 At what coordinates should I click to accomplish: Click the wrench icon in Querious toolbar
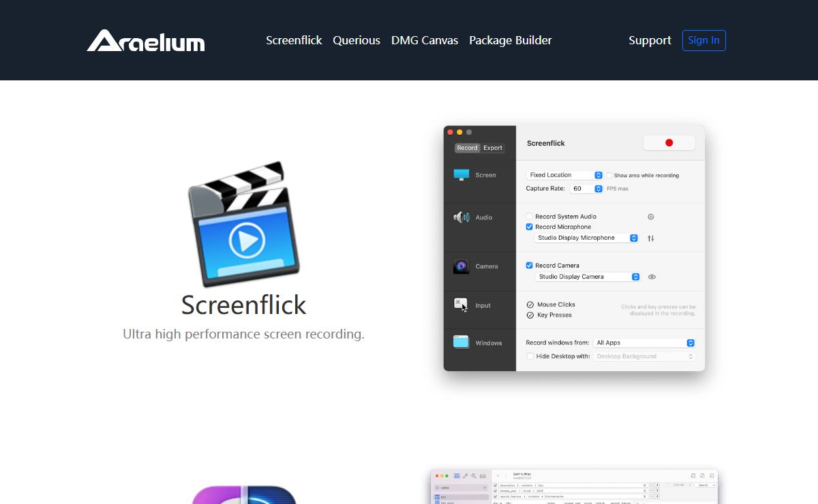coord(466,475)
